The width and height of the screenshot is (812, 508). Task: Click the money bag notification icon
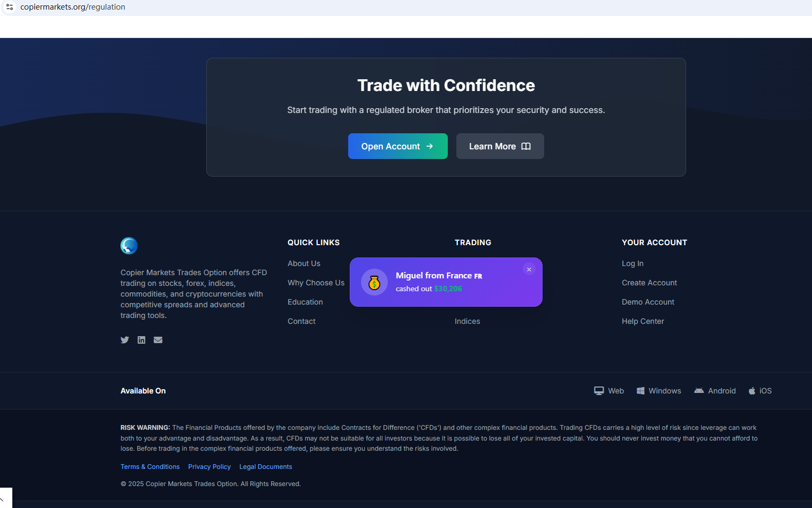(x=374, y=282)
